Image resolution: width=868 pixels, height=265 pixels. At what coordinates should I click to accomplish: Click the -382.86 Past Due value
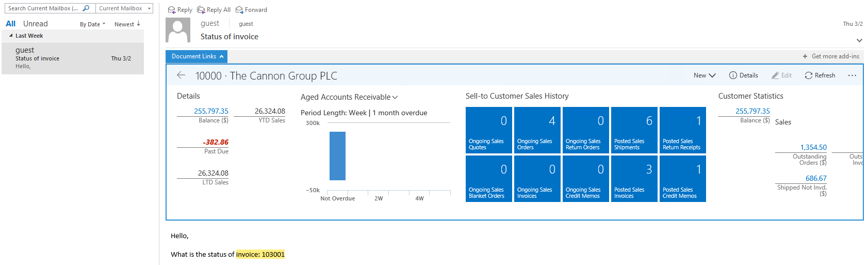216,142
